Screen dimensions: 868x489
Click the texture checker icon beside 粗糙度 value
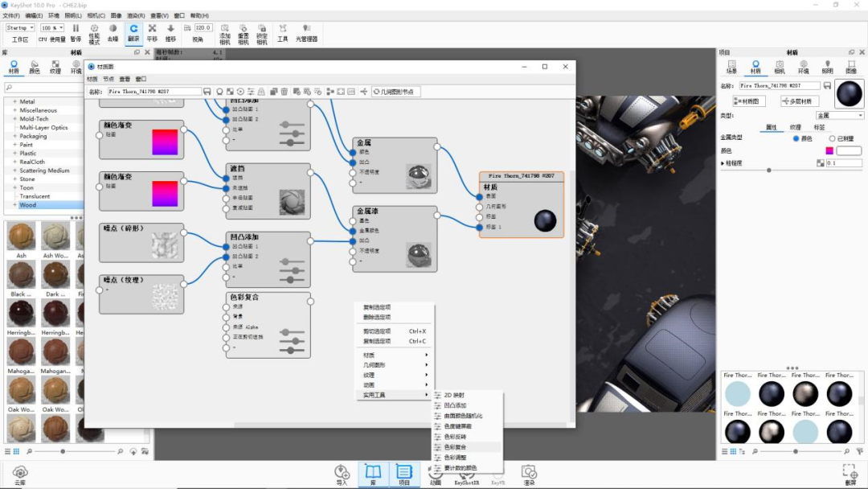[x=821, y=162]
